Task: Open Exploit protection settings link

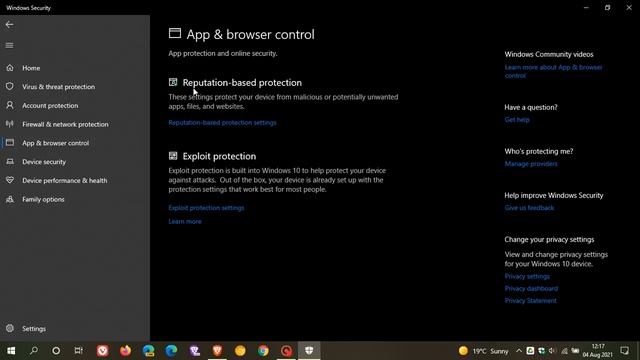Action: 206,208
